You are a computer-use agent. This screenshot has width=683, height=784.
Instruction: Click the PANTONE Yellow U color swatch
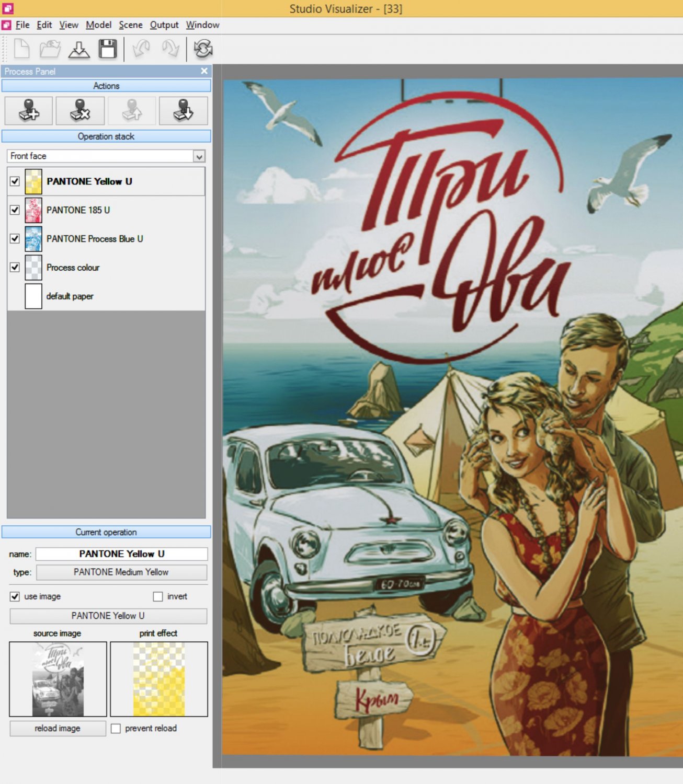tap(33, 181)
